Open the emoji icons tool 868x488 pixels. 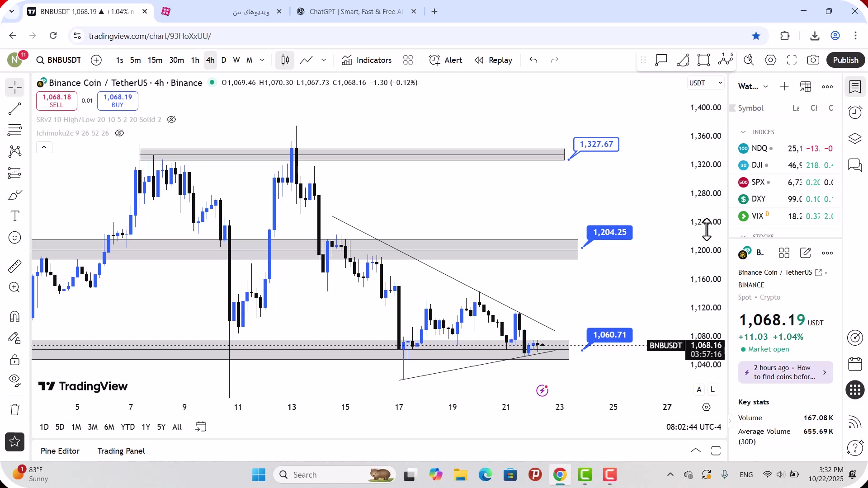(x=15, y=238)
